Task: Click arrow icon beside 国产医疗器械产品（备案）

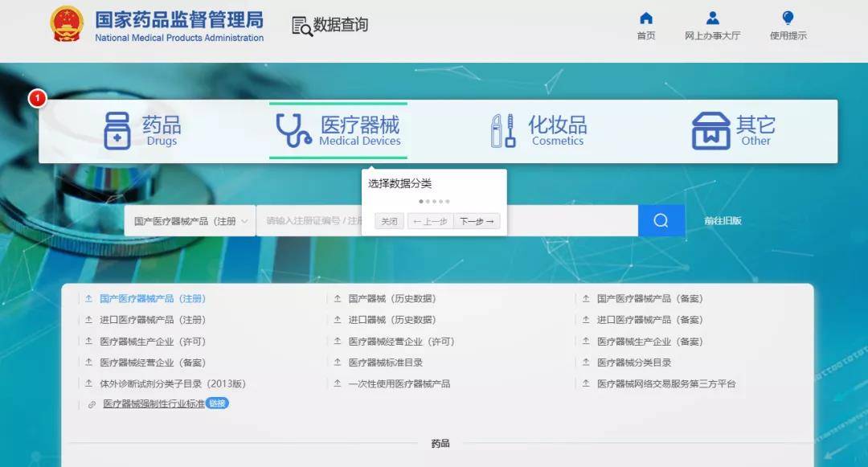Action: 586,299
